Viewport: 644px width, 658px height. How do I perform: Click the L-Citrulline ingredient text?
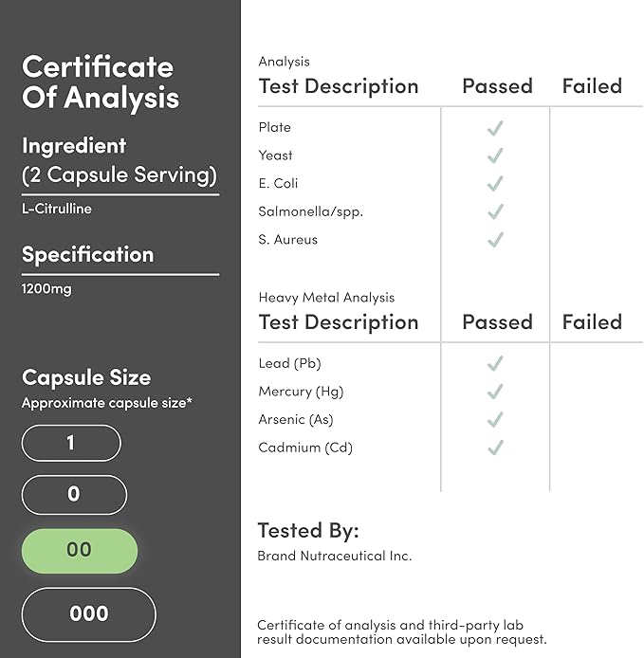point(57,209)
